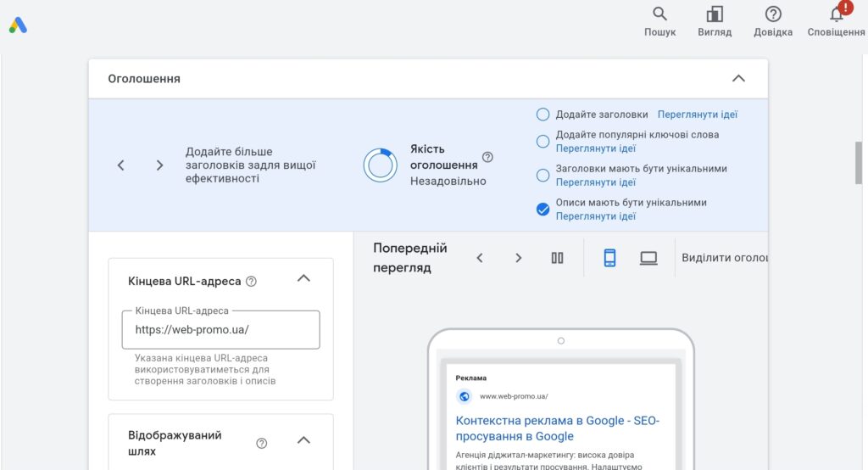
Task: Click www.web-promo.ua/ URL in preview
Action: (x=514, y=396)
